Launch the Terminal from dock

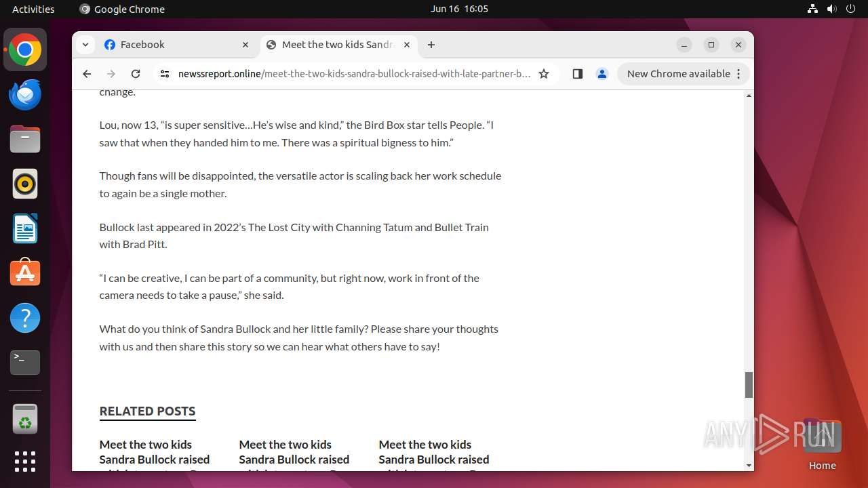(25, 363)
